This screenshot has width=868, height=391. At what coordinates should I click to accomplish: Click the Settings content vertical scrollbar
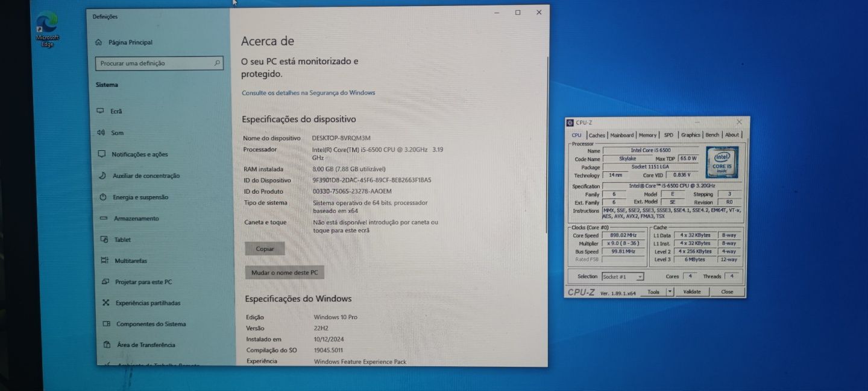(x=547, y=145)
